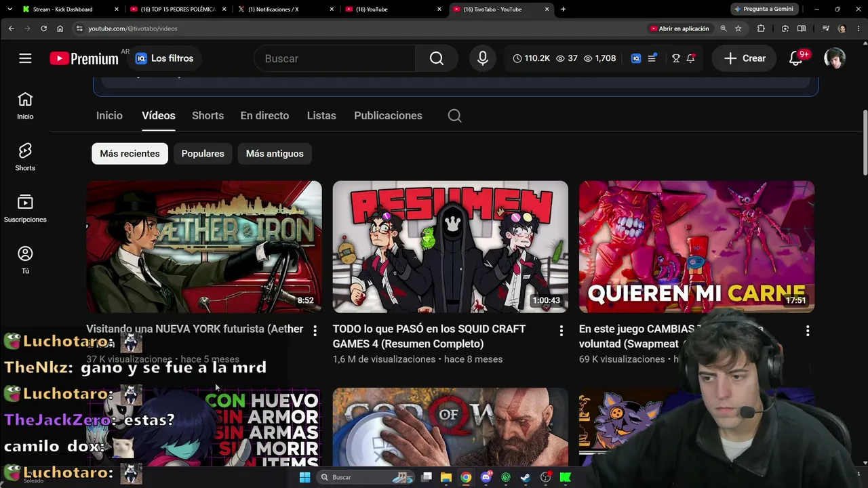Reload the page in Chrome
Image resolution: width=868 pixels, height=488 pixels.
(43, 28)
